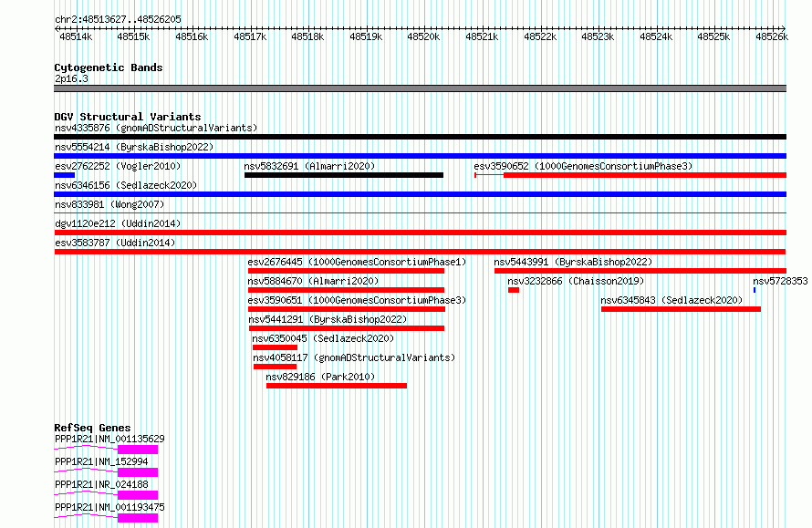812x528 pixels.
Task: Click the 48526k ruler position
Action: pos(772,36)
